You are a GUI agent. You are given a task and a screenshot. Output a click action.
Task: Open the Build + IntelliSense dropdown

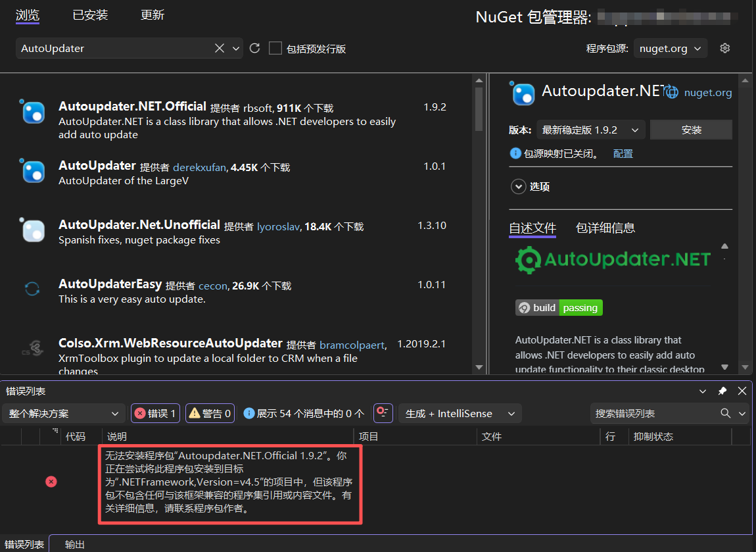460,414
